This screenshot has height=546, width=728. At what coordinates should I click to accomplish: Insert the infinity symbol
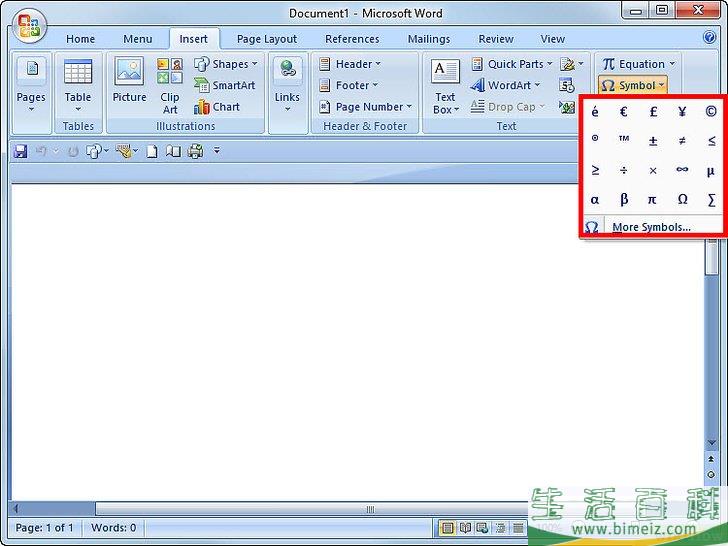682,170
